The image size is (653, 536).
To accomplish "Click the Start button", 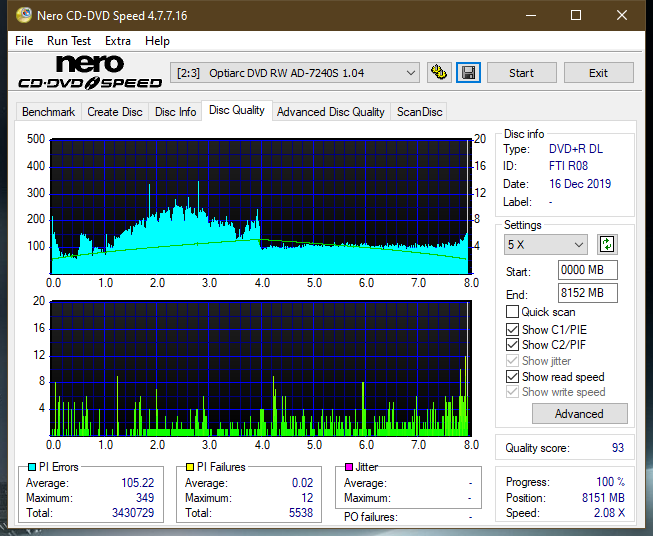I will pos(521,73).
